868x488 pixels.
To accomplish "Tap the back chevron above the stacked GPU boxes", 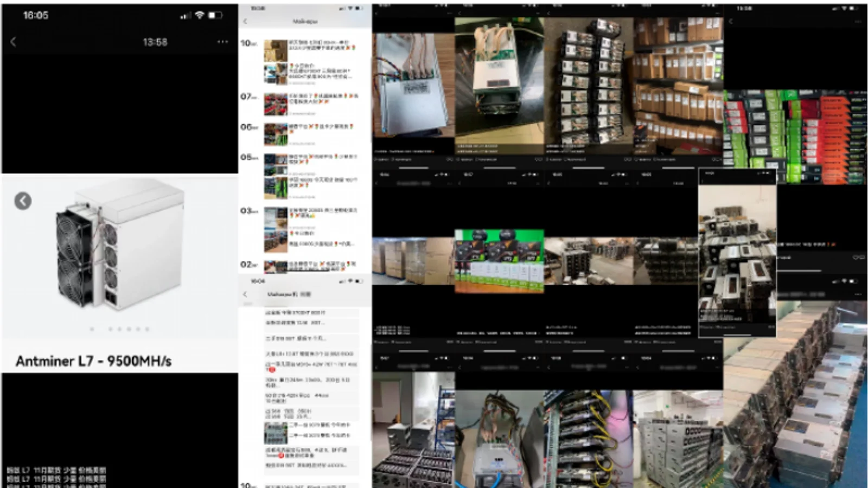I will (730, 21).
